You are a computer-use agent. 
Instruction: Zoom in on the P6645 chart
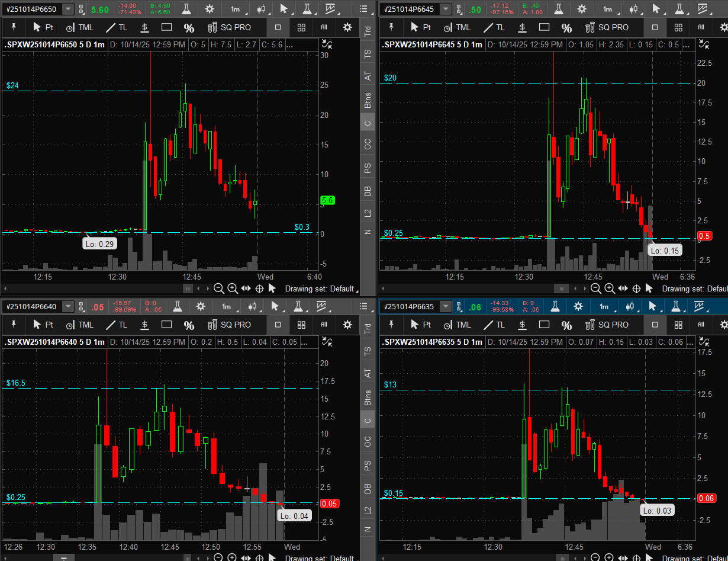(x=610, y=288)
